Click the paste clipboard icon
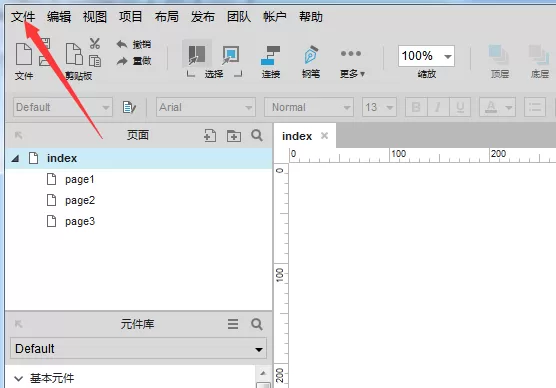 [74, 54]
